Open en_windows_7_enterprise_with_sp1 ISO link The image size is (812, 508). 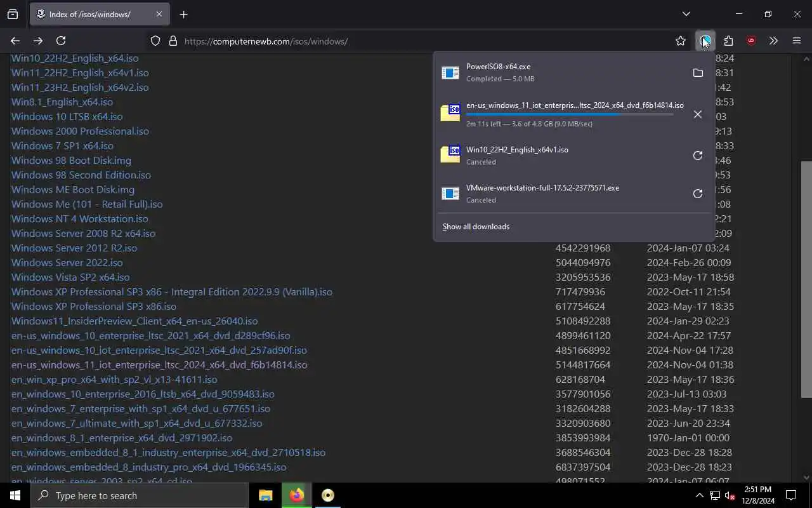tap(141, 408)
